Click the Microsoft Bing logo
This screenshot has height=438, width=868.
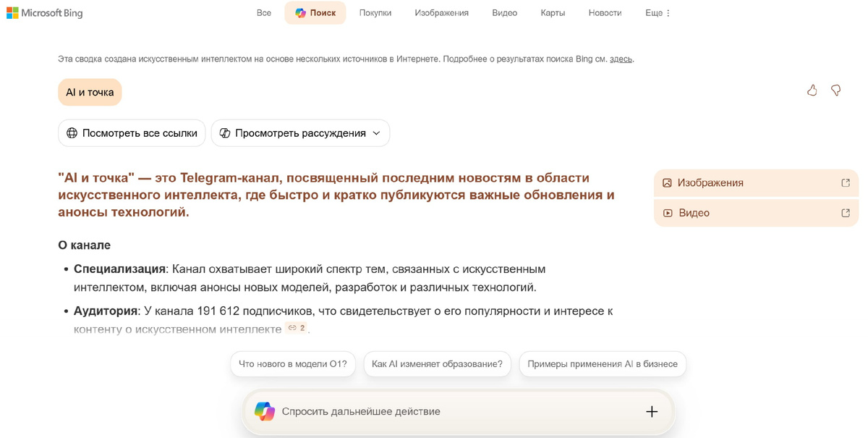(45, 13)
